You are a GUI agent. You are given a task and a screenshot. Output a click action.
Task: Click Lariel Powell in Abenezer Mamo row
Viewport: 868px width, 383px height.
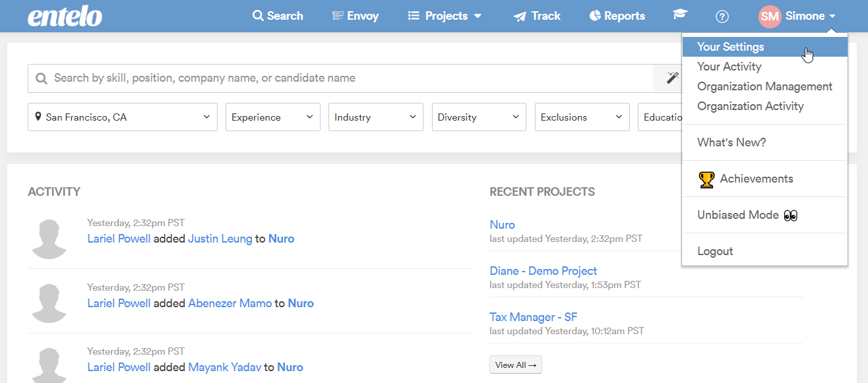pos(119,303)
